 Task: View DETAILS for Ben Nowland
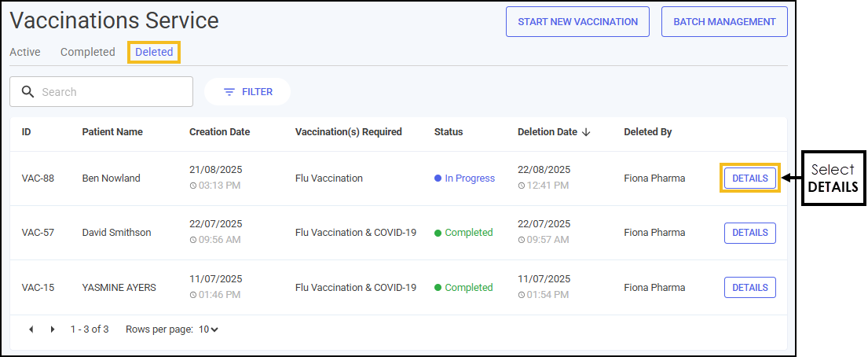click(750, 178)
